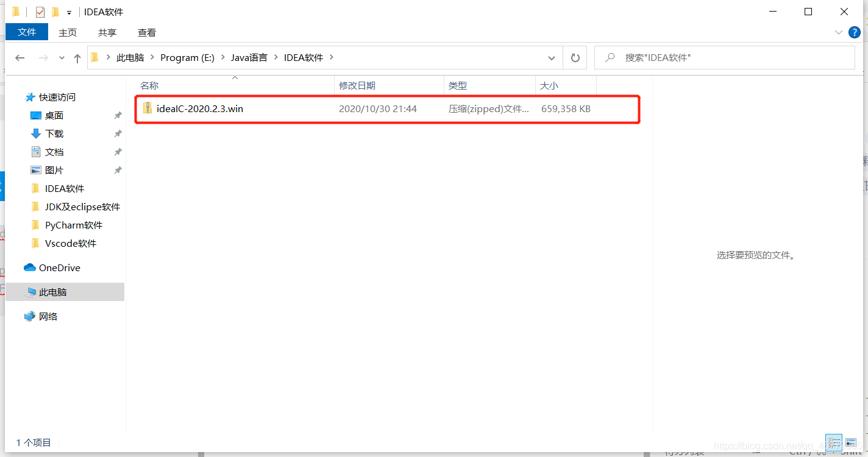Open IDEA软件 folder in navigation pane
Screen dimensions: 868x457
(65, 188)
